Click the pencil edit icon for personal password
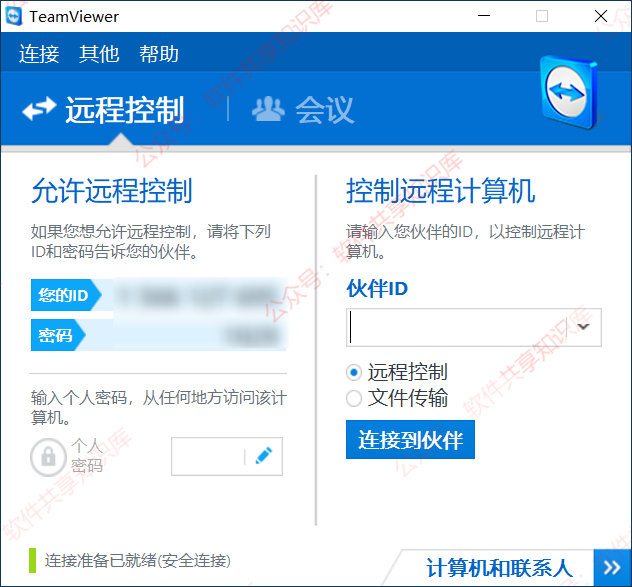This screenshot has height=587, width=632. (264, 456)
